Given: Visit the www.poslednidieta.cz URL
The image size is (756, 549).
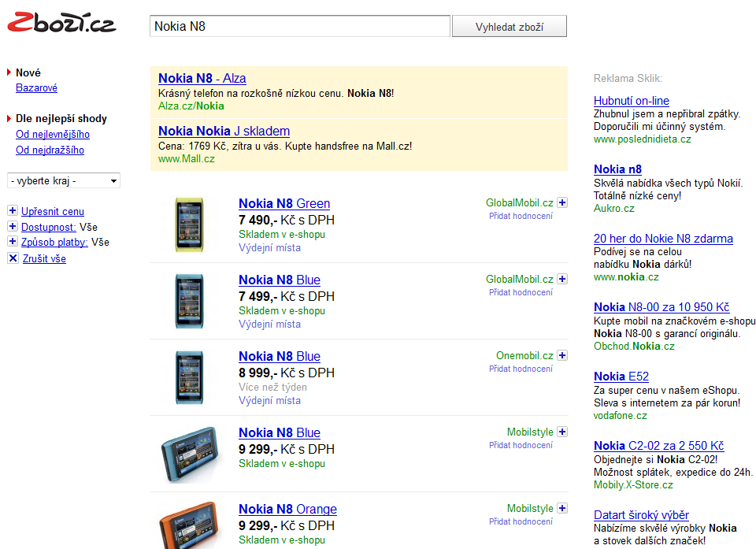Looking at the screenshot, I should [x=643, y=139].
